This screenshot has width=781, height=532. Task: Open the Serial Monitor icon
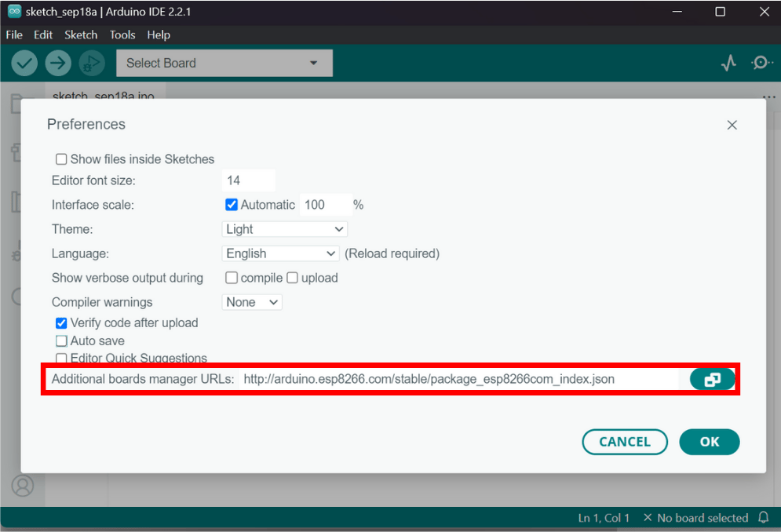coord(761,63)
